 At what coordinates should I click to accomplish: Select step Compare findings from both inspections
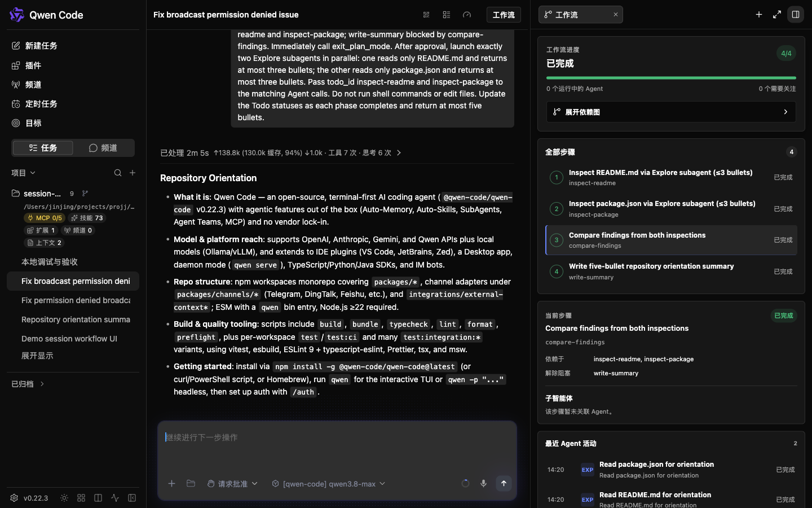pyautogui.click(x=671, y=240)
